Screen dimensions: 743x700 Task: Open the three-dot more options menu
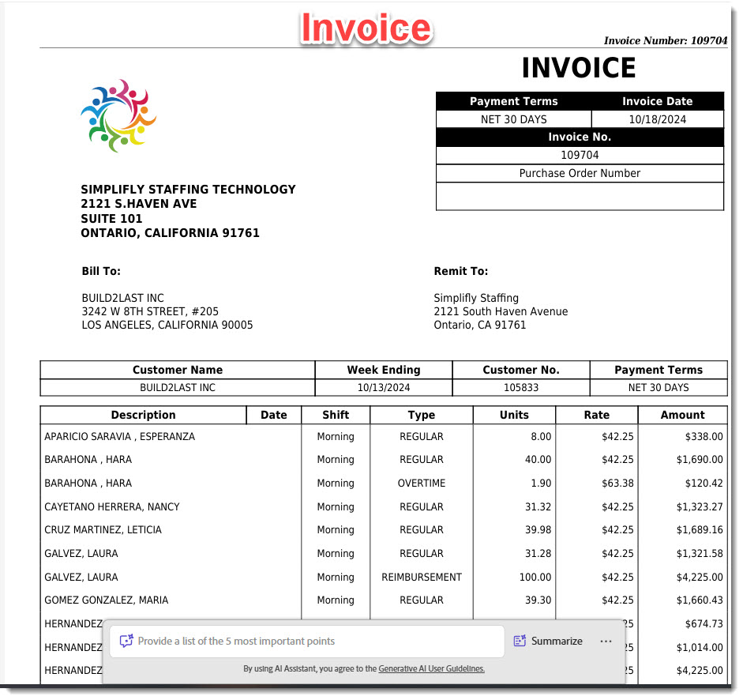[606, 642]
